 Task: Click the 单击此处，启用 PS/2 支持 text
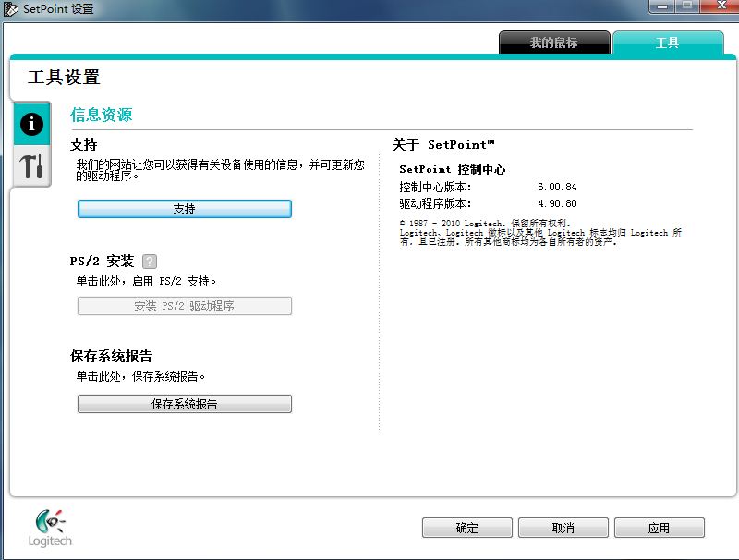pos(146,281)
